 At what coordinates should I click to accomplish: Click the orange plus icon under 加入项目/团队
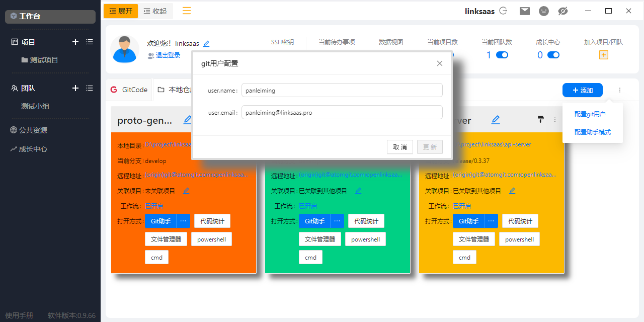[x=604, y=55]
